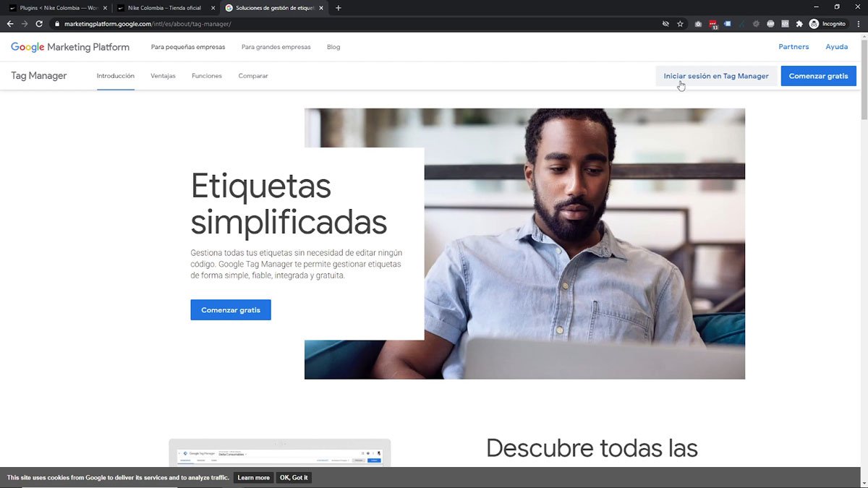Image resolution: width=868 pixels, height=488 pixels.
Task: Select the Soluciones de gestión de etiquetas tab
Action: click(273, 8)
